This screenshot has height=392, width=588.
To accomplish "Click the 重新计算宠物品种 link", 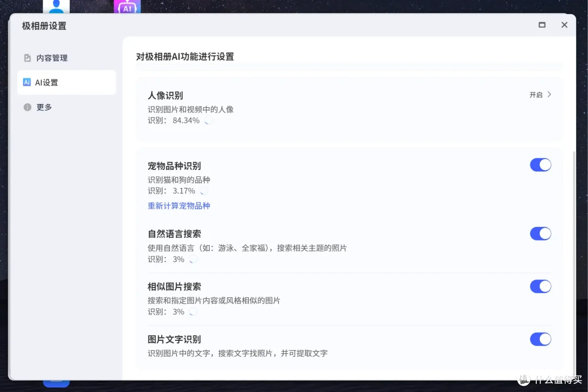I will click(x=179, y=206).
